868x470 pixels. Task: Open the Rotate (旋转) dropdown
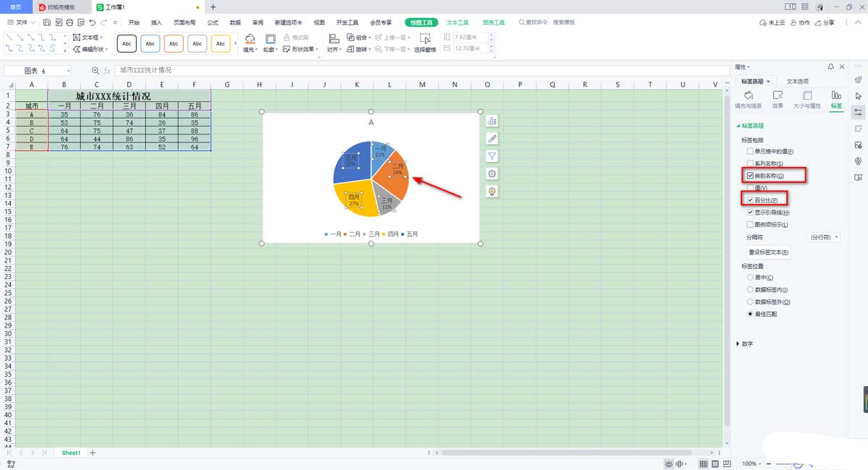pyautogui.click(x=357, y=49)
